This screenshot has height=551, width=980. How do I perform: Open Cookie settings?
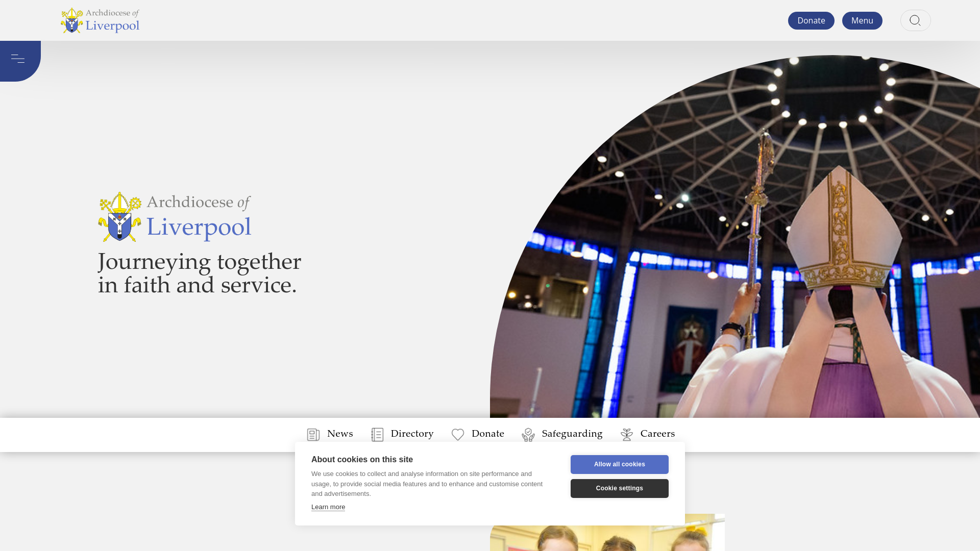click(620, 488)
